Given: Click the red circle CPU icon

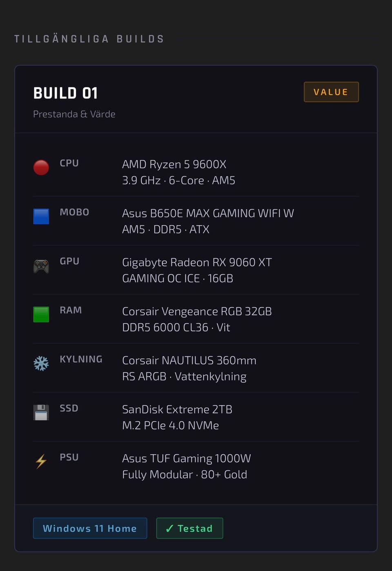Looking at the screenshot, I should click(x=41, y=167).
